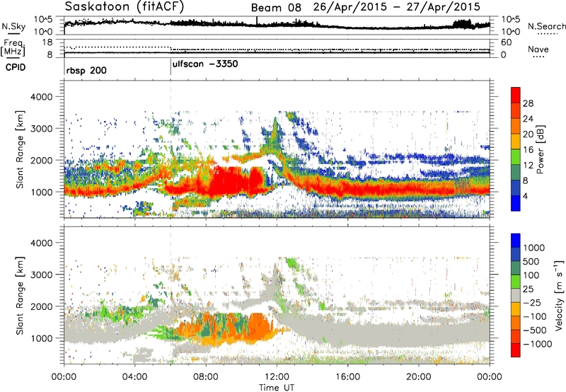Viewport: 566px width, 392px height.
Task: Click the '1000' value on velocity colorbar
Action: coord(534,248)
